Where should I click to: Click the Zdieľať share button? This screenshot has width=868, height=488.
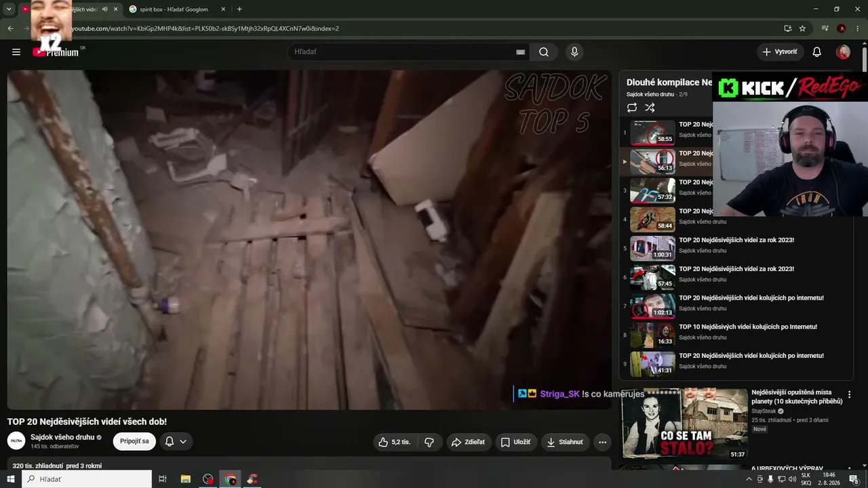pyautogui.click(x=468, y=442)
